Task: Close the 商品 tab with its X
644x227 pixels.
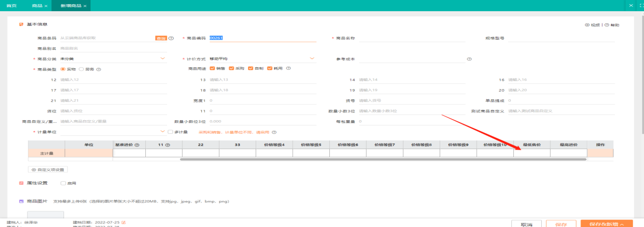Action: pyautogui.click(x=46, y=6)
